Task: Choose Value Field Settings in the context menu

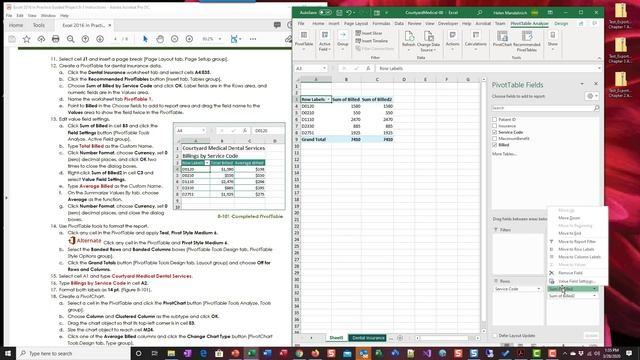Action: pos(577,281)
